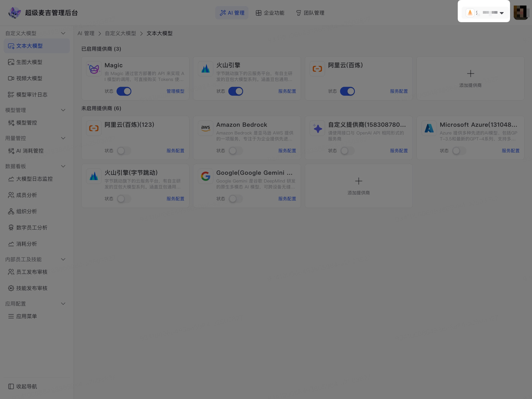Click the user avatar thumbnail
The image size is (532, 399).
(x=521, y=13)
